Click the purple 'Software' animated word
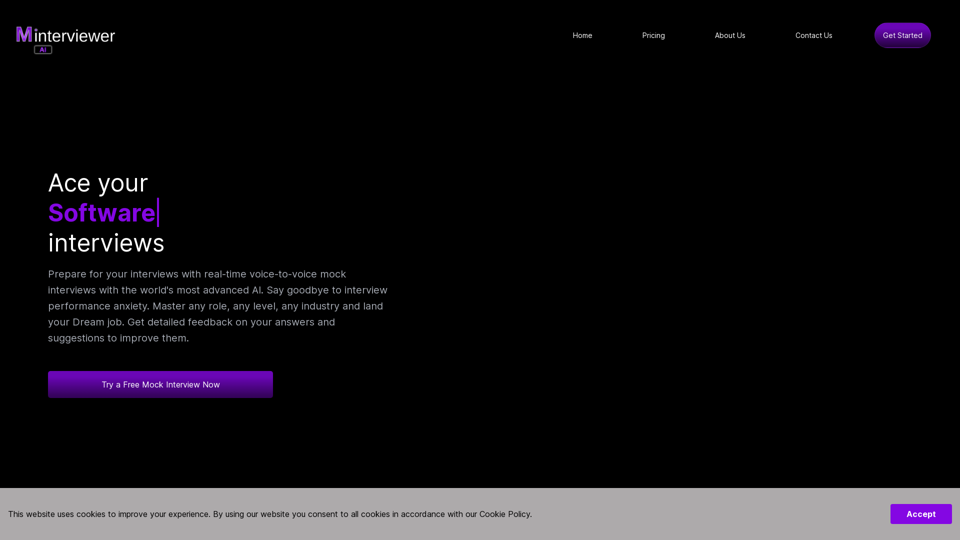 pos(101,213)
